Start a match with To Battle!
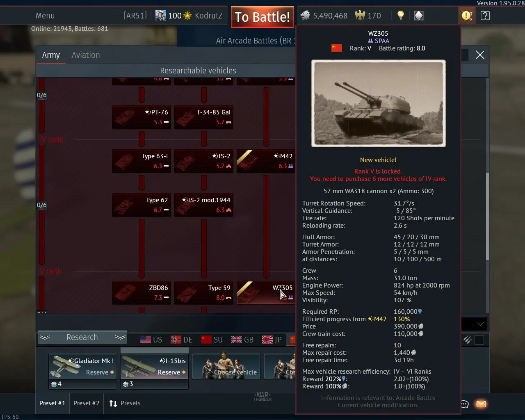 pyautogui.click(x=262, y=17)
